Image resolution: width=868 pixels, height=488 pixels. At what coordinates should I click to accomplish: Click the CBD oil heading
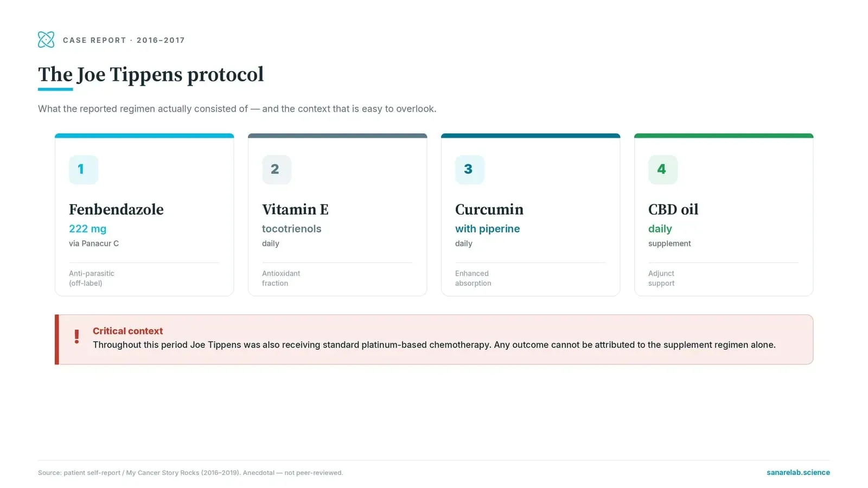click(x=673, y=209)
